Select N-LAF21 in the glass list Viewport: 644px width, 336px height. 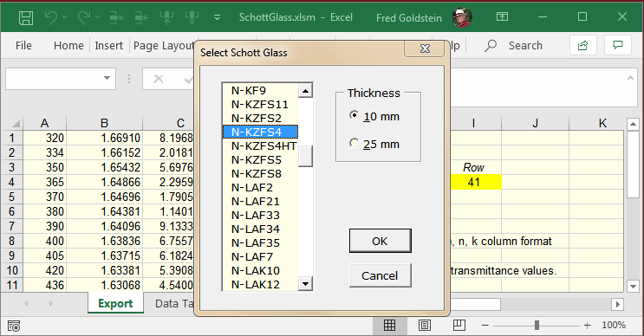coord(260,202)
